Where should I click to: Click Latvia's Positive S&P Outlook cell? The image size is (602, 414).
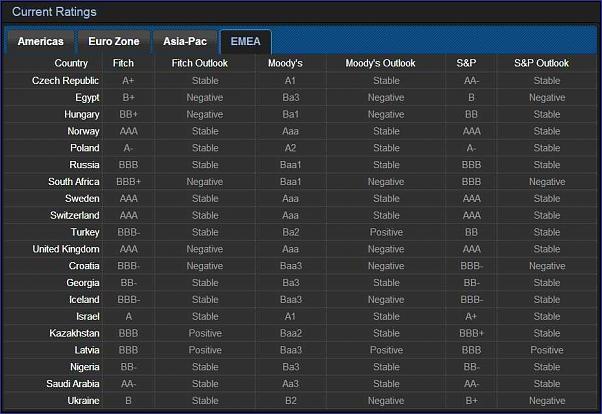(x=547, y=350)
